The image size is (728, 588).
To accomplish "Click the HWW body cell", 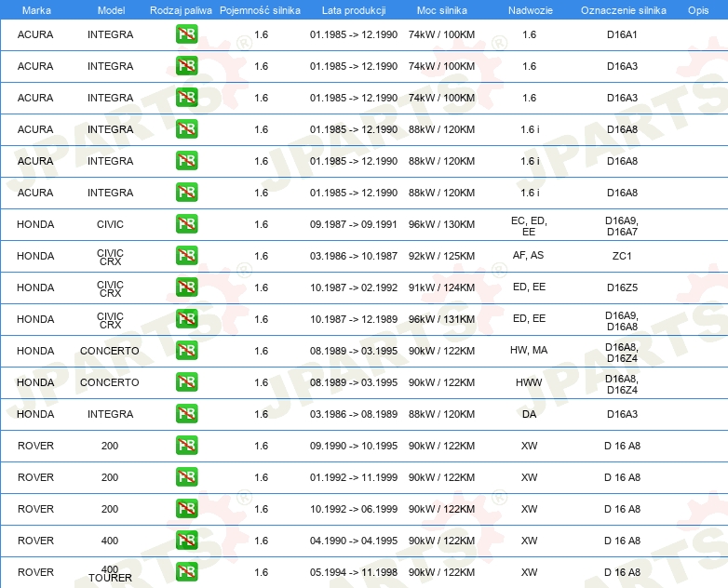I will pos(529,382).
